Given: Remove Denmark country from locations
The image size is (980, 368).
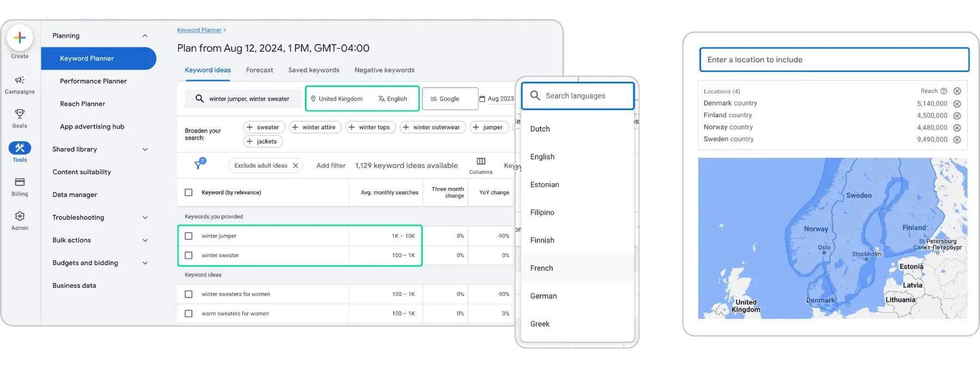Looking at the screenshot, I should click(957, 104).
